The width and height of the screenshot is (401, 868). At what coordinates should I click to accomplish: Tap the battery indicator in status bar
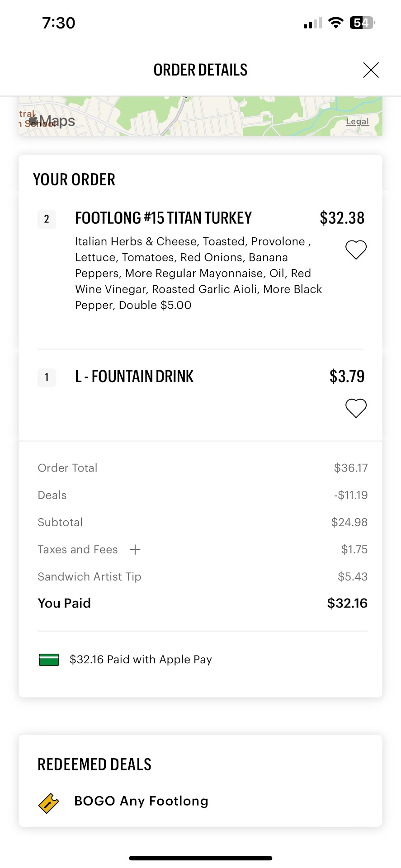click(x=362, y=23)
